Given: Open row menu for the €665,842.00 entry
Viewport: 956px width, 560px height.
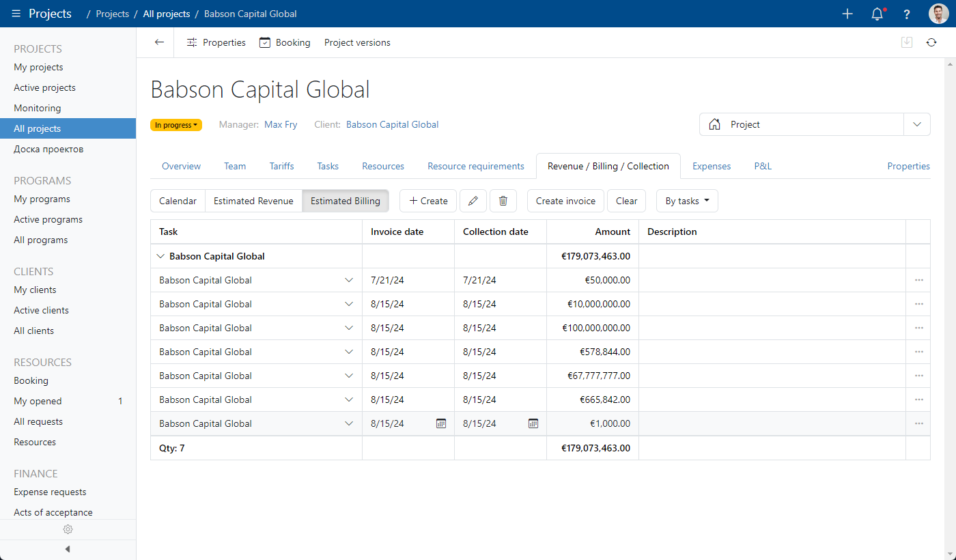Looking at the screenshot, I should click(x=918, y=400).
